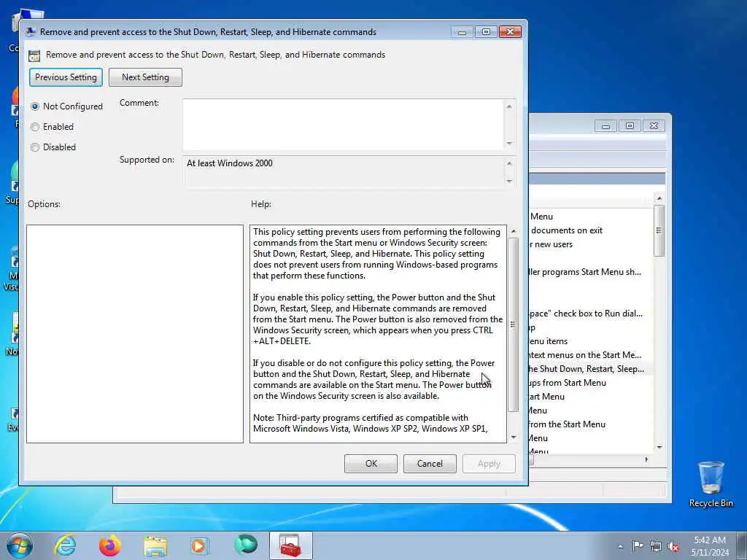Viewport: 747px width, 560px height.
Task: Select 'from the Start Menu' row
Action: 568,424
